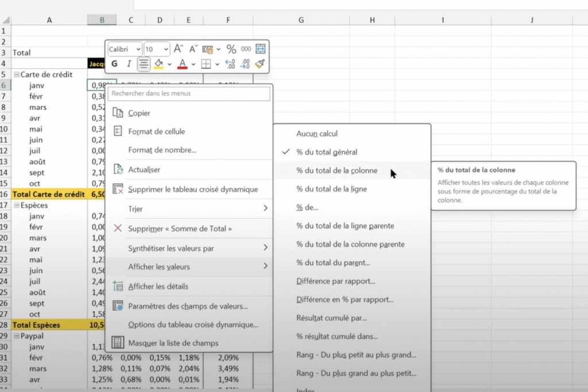Image resolution: width=588 pixels, height=392 pixels.
Task: Open Paramètres des champs de valeurs...
Action: pyautogui.click(x=188, y=306)
